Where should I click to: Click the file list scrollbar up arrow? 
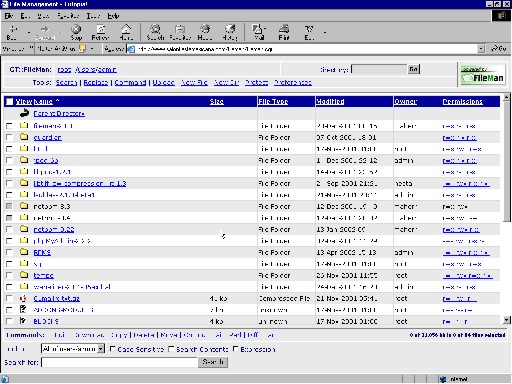507,97
